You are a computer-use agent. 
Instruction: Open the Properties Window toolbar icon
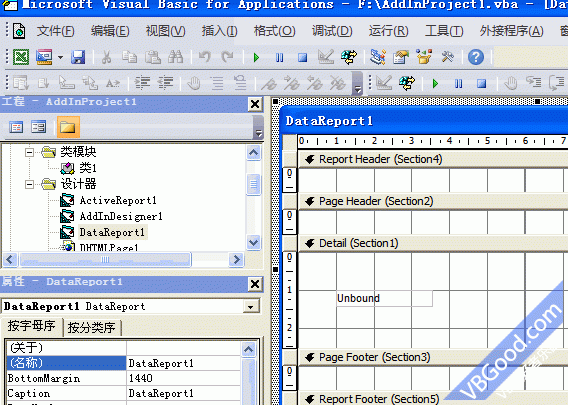click(x=401, y=57)
